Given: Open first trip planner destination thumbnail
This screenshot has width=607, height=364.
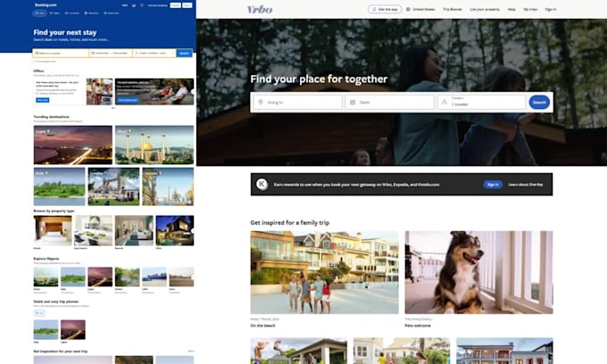Looking at the screenshot, I should pos(46,329).
